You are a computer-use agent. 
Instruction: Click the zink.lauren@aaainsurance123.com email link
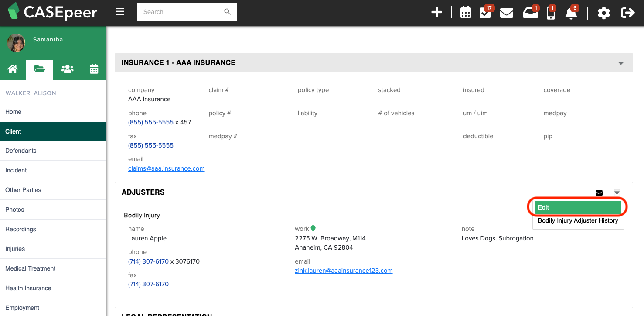point(344,271)
